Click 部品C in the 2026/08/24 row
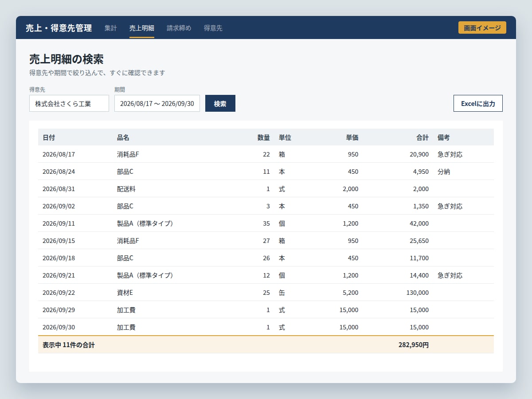 pos(125,172)
